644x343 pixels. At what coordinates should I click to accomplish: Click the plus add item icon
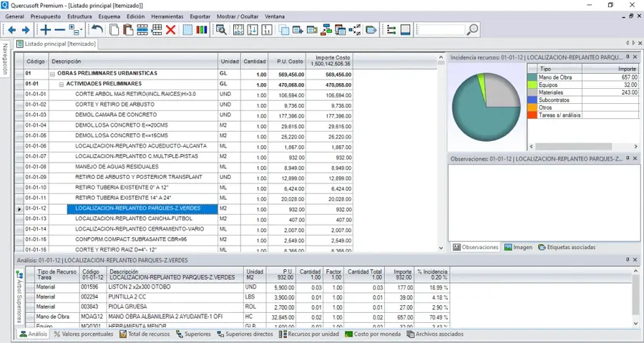[45, 30]
